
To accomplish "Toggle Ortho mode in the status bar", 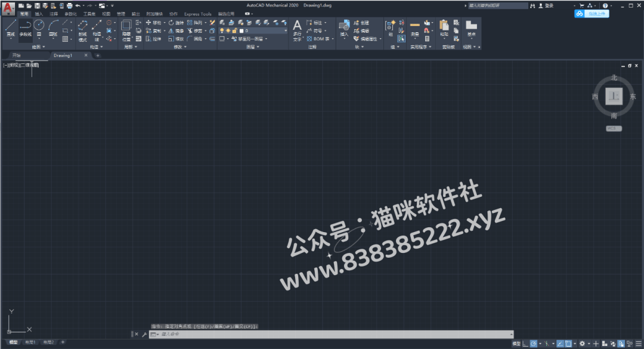I will click(525, 344).
